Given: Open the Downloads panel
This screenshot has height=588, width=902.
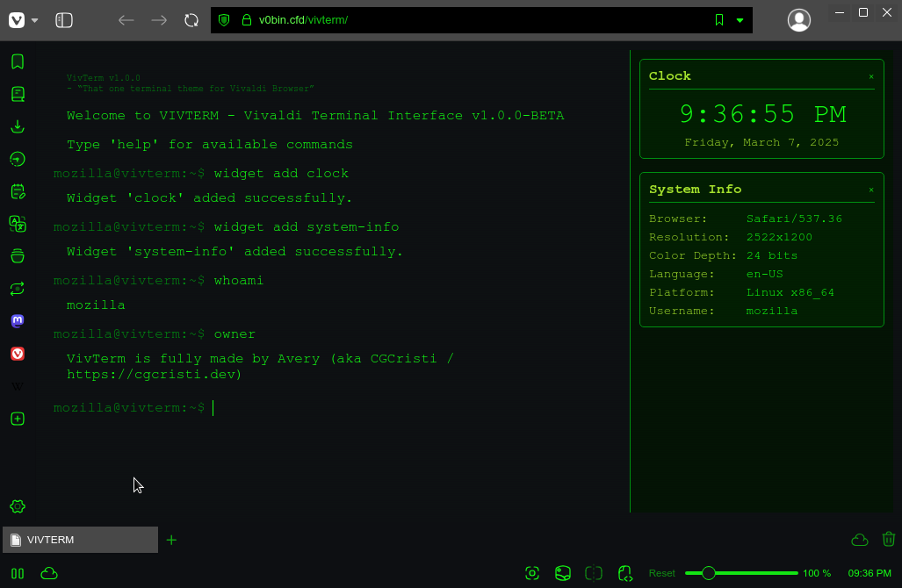Looking at the screenshot, I should click(x=18, y=126).
